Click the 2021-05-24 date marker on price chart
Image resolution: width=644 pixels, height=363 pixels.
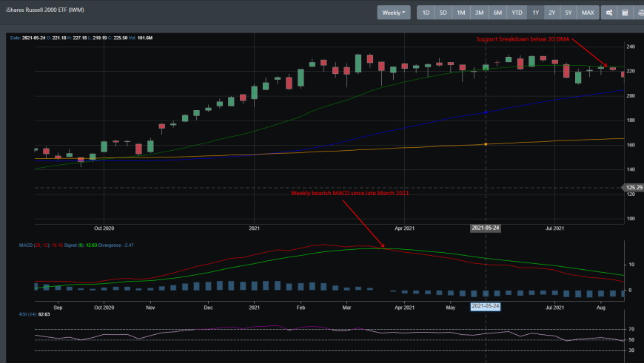point(485,228)
